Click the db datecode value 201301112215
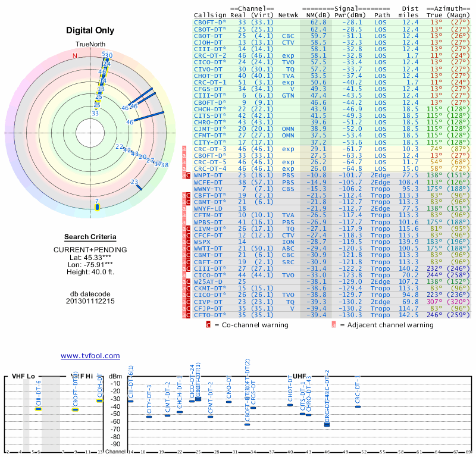 (x=90, y=301)
